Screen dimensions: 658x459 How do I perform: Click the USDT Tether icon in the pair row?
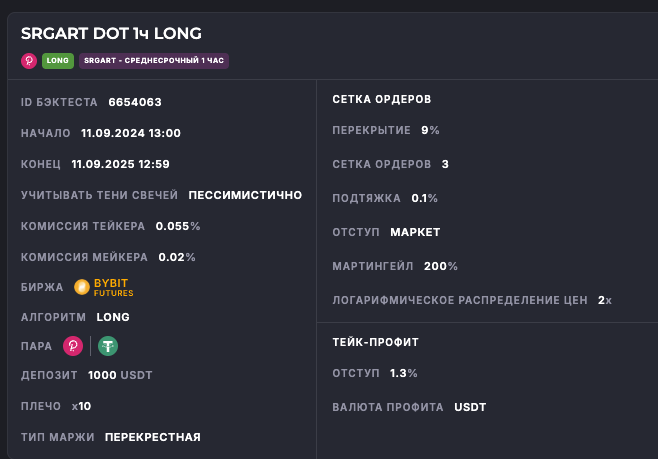(107, 346)
